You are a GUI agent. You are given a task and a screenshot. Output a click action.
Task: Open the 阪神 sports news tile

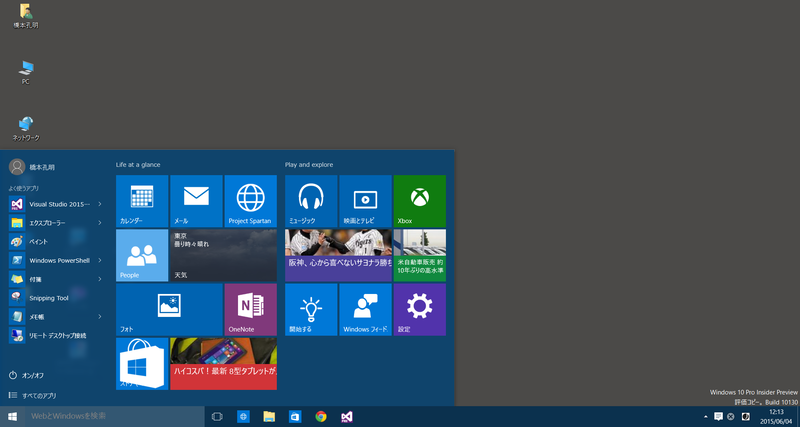[338, 255]
